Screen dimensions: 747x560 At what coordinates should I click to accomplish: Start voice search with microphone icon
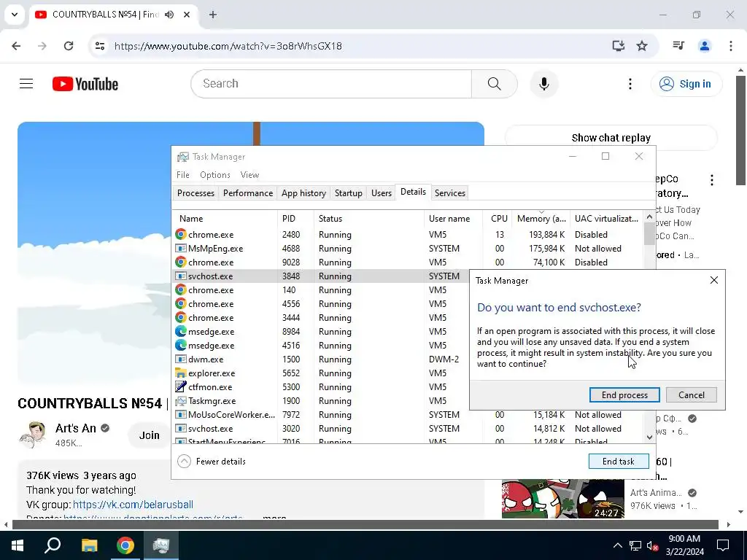click(x=543, y=84)
